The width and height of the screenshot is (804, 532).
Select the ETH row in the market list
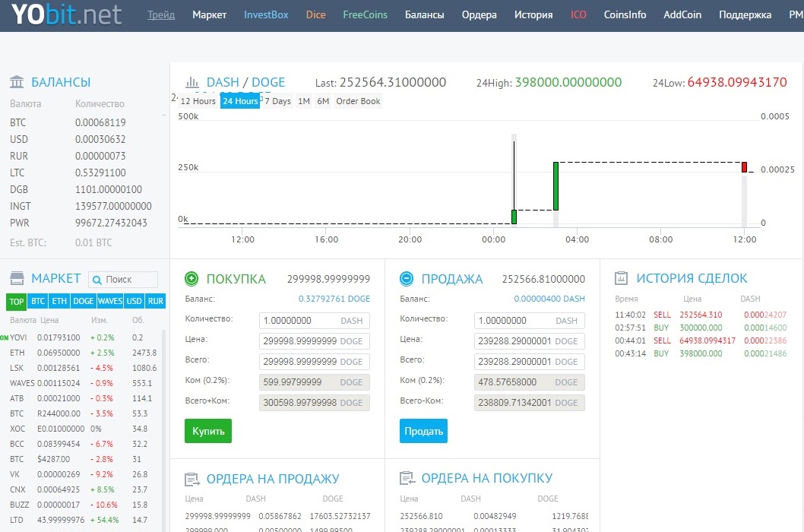coord(83,353)
